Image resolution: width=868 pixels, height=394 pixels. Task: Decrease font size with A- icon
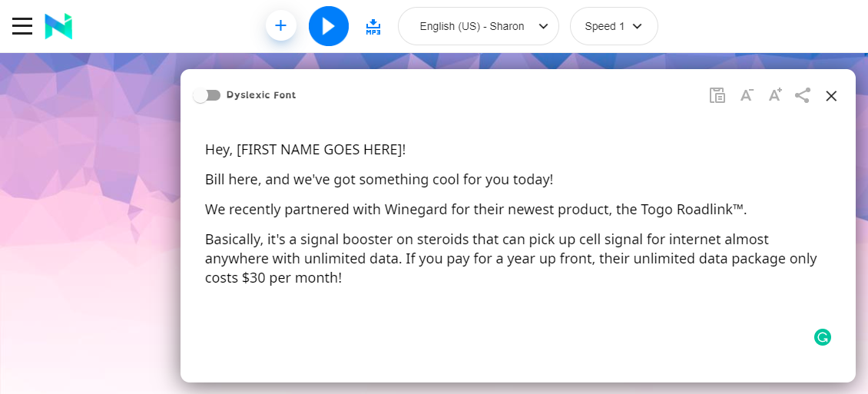pyautogui.click(x=747, y=95)
